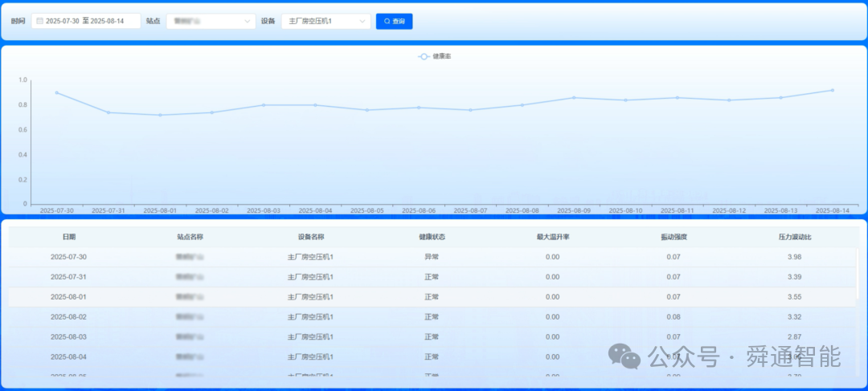Click the 站点名称 column header
Viewport: 868px width, 391px height.
[x=190, y=237]
